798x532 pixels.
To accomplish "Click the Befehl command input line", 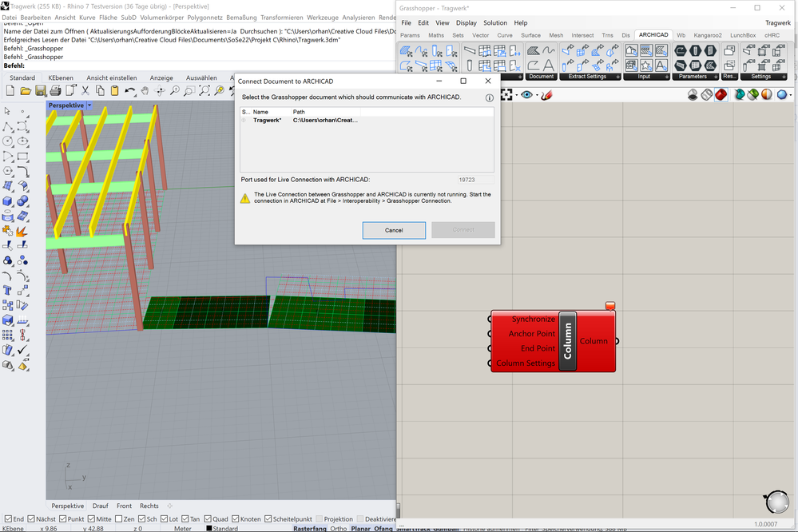I will (198, 66).
